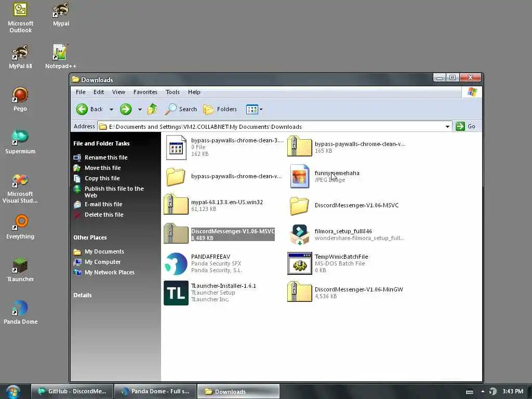
Task: Click the Windows Start orb
Action: [x=13, y=391]
